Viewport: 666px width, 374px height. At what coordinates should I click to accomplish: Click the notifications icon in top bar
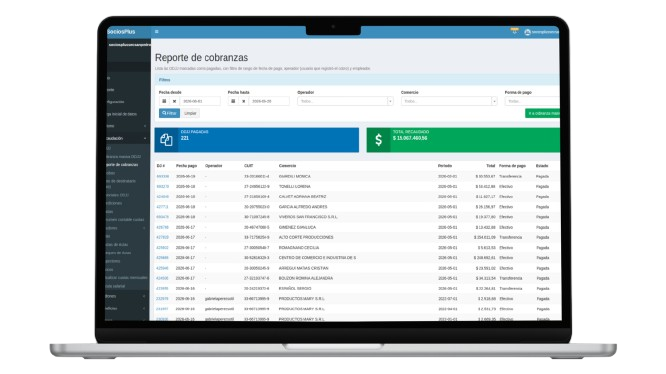coord(514,31)
